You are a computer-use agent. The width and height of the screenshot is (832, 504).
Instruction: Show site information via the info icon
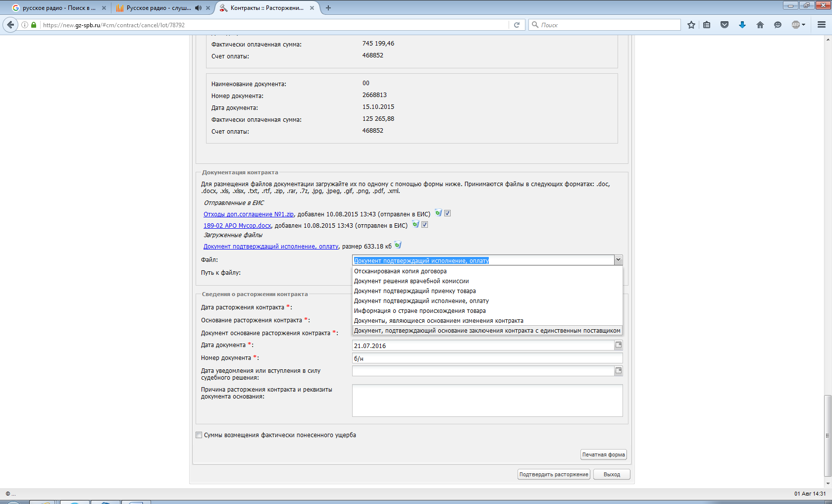[x=25, y=25]
